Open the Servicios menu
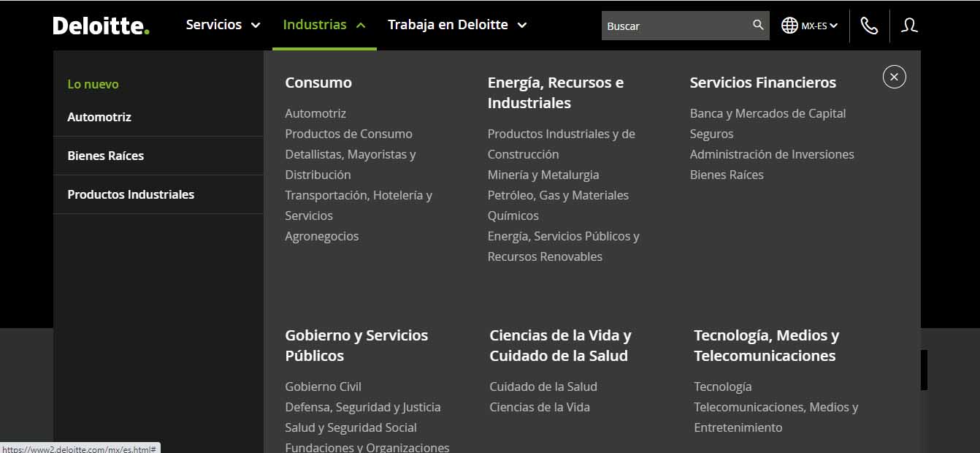 (214, 25)
